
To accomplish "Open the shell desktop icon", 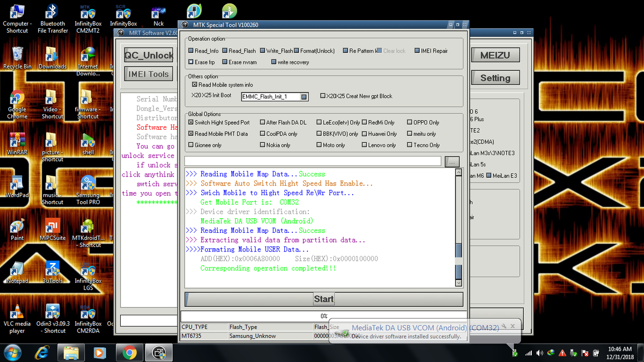I will (88, 143).
